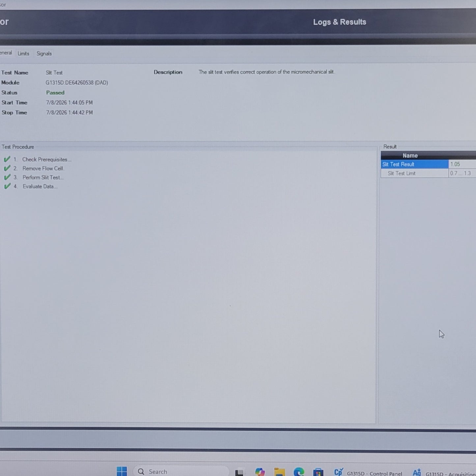Select the General tab

(6, 53)
